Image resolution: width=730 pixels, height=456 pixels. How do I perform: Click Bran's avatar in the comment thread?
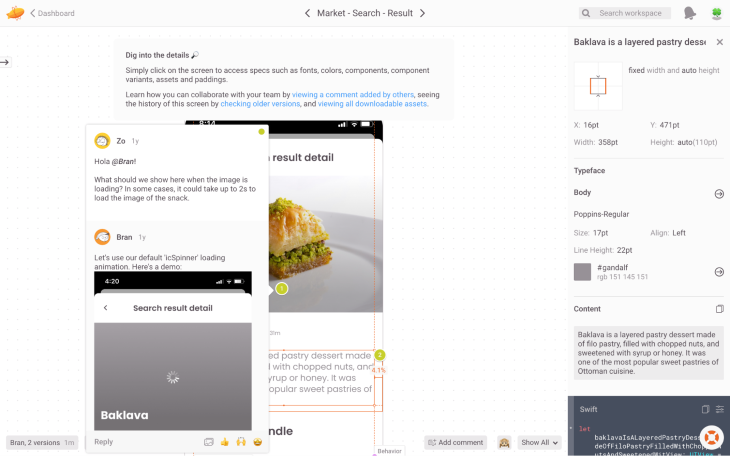(102, 237)
